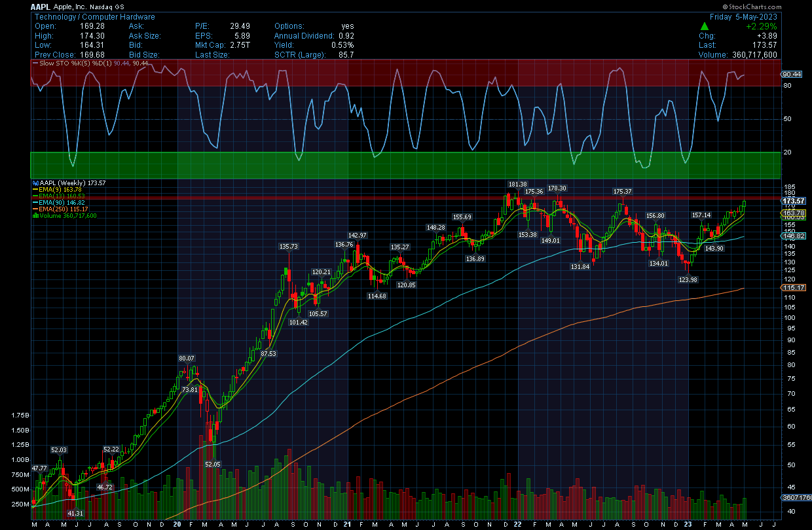
Task: Click the +2.29% percent change
Action: coord(762,26)
